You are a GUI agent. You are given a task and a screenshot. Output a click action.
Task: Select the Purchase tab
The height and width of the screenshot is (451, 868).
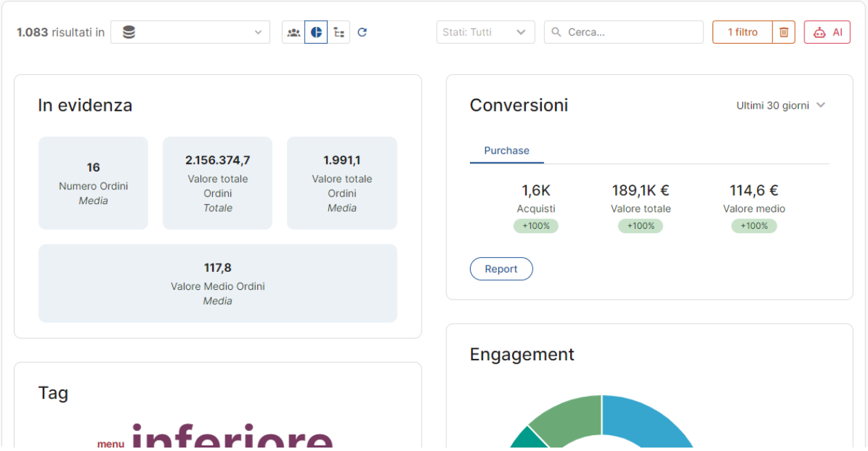(507, 151)
